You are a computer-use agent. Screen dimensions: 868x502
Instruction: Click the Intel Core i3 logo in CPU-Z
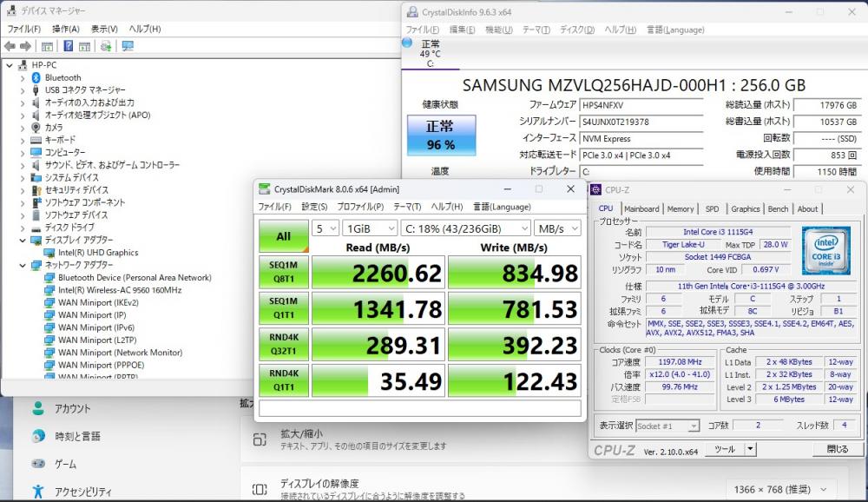(826, 251)
